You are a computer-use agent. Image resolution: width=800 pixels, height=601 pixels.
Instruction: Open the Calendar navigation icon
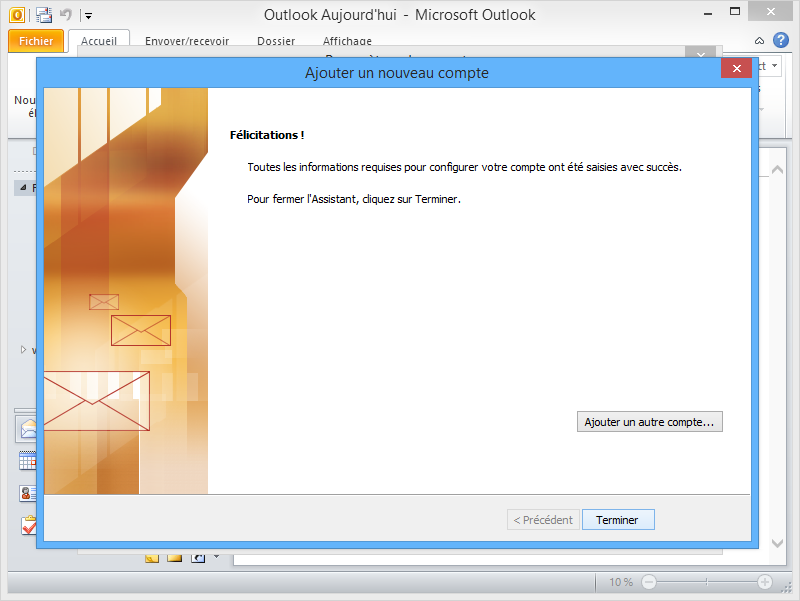[27, 461]
